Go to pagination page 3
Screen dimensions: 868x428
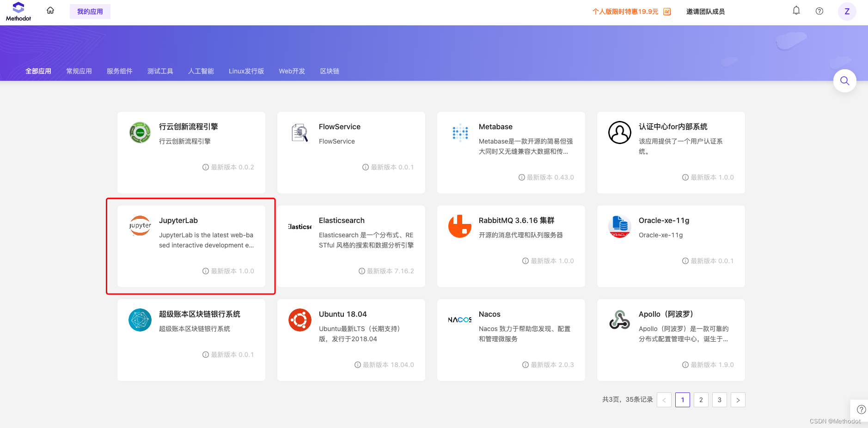[720, 400]
